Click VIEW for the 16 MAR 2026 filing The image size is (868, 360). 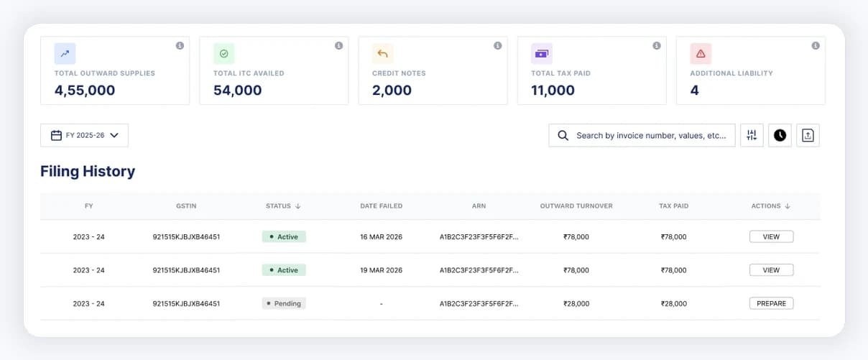coord(771,236)
